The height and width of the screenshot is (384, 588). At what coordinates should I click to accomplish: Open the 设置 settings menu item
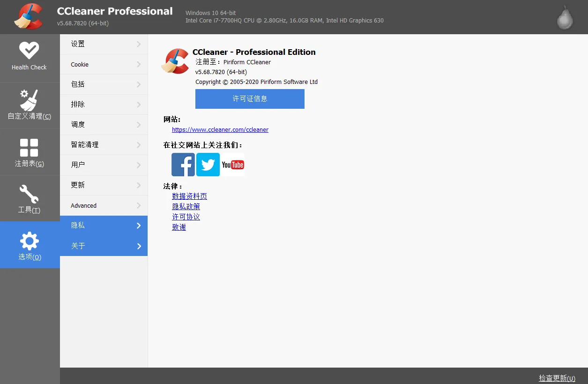coord(104,44)
